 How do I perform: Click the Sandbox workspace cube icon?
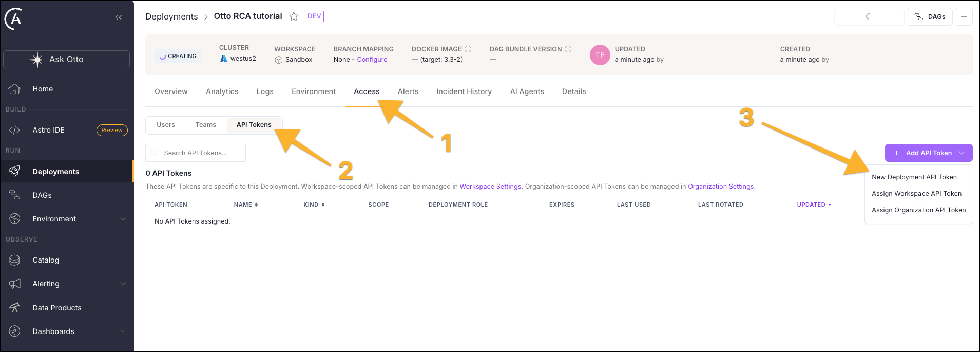point(279,60)
